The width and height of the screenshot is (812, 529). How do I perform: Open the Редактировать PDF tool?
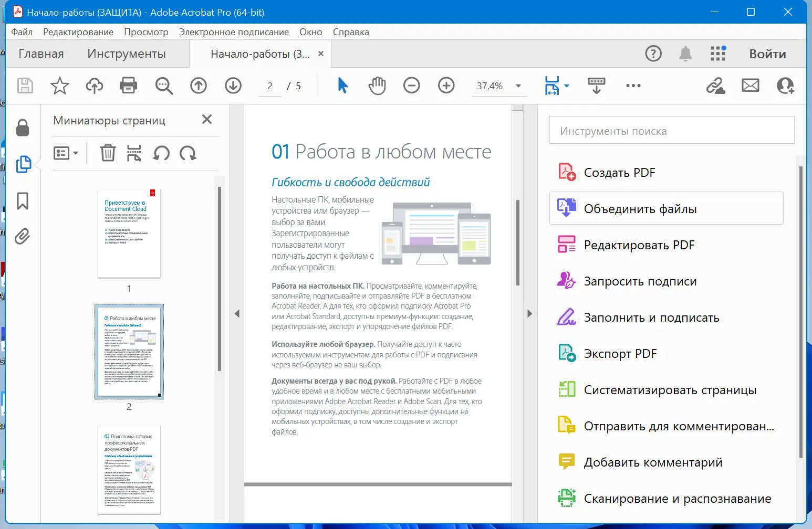coord(667,245)
